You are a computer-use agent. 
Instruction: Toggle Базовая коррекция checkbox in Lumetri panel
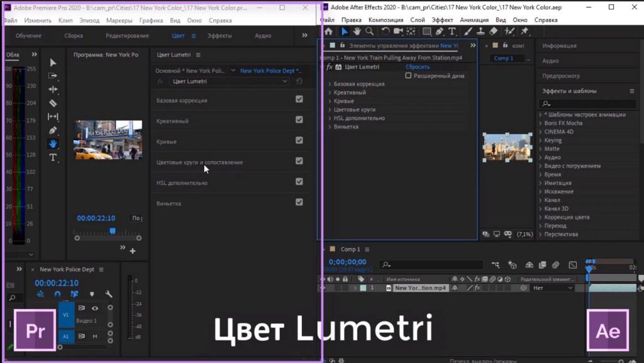(299, 99)
